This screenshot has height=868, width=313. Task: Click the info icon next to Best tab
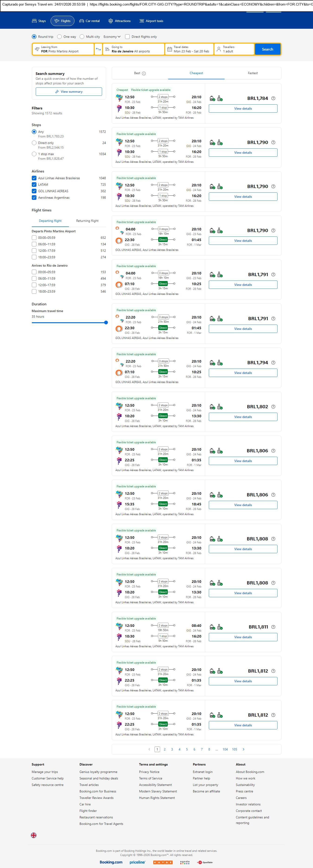click(x=144, y=73)
